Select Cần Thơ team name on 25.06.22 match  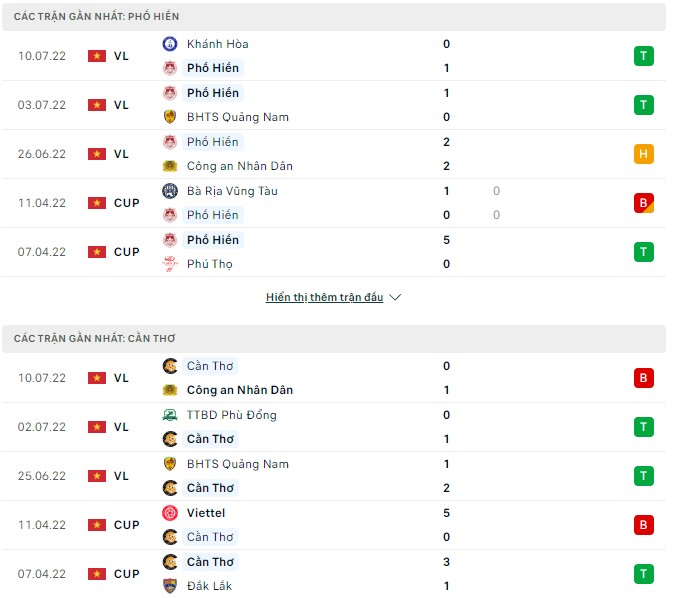210,488
